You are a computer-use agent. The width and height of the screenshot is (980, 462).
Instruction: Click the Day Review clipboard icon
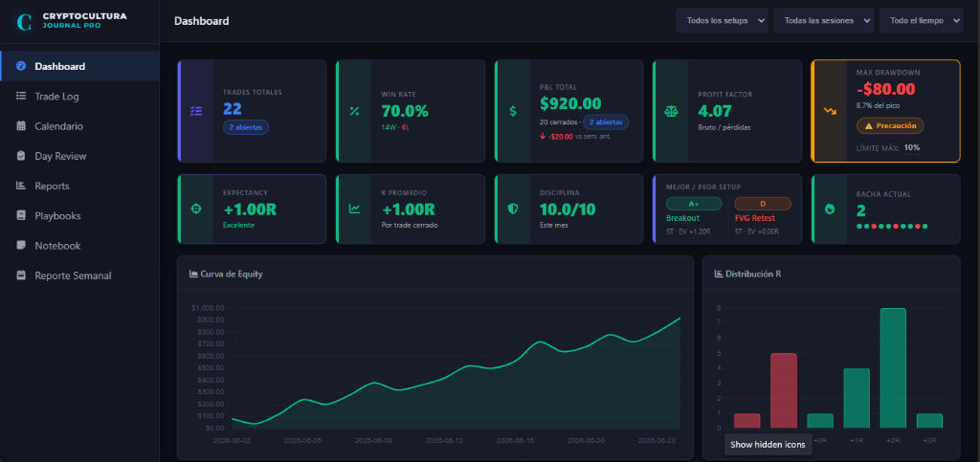tap(21, 156)
